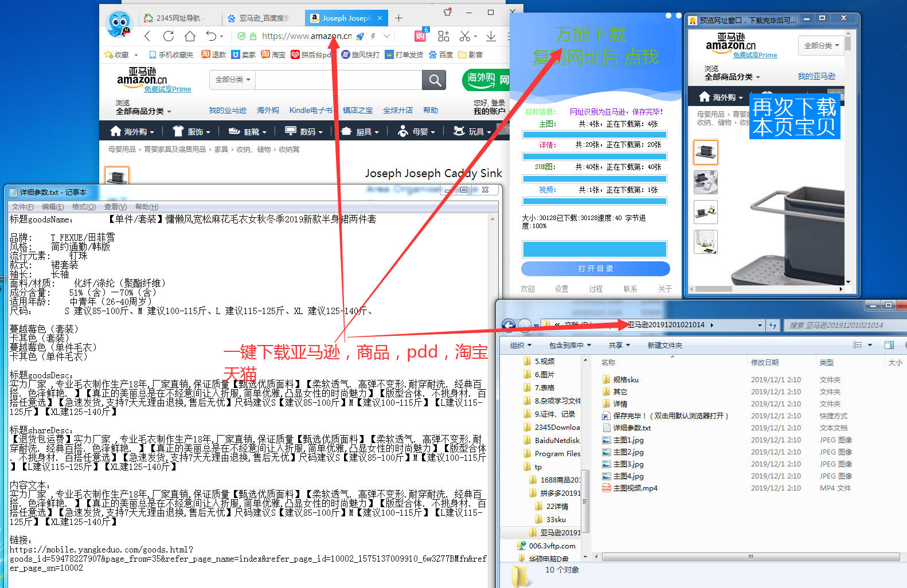Open the browser download manager icon
This screenshot has height=588, width=907.
pos(491,36)
